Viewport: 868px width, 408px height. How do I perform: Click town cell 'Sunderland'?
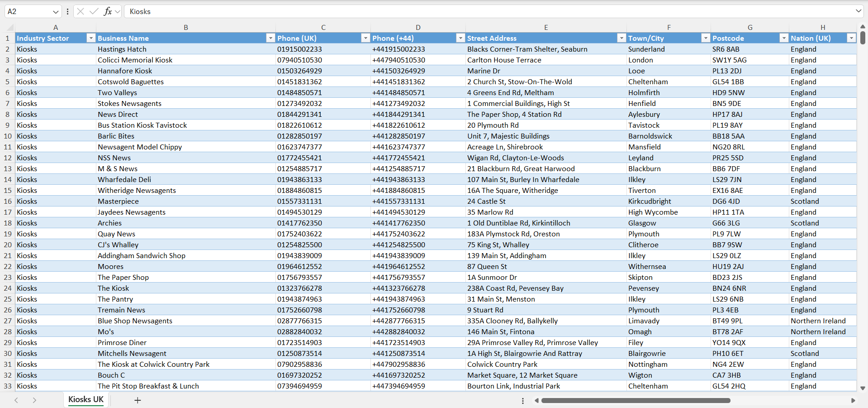coord(669,49)
